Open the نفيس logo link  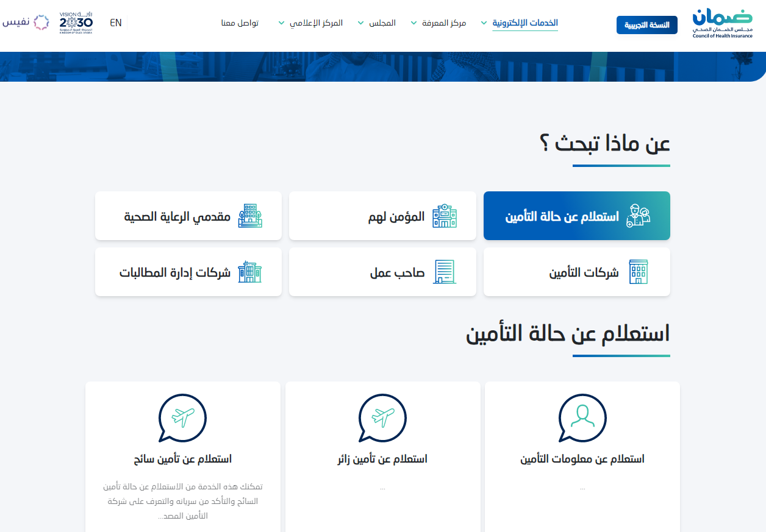[x=26, y=23]
